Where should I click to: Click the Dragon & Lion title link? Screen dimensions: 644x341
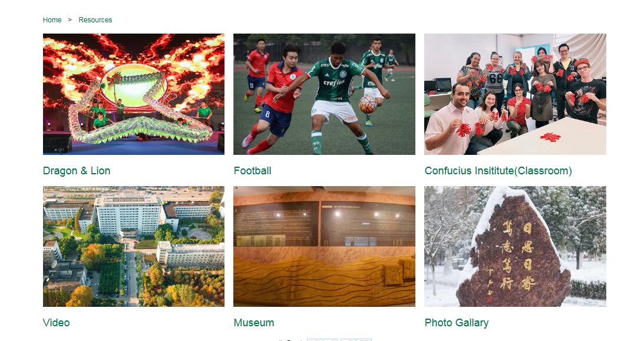(x=77, y=171)
